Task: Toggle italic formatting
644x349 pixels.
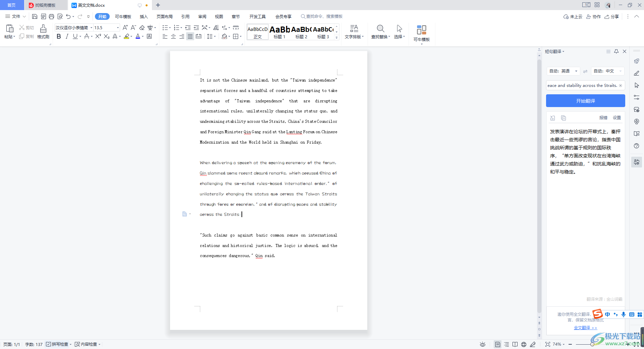Action: click(x=67, y=36)
